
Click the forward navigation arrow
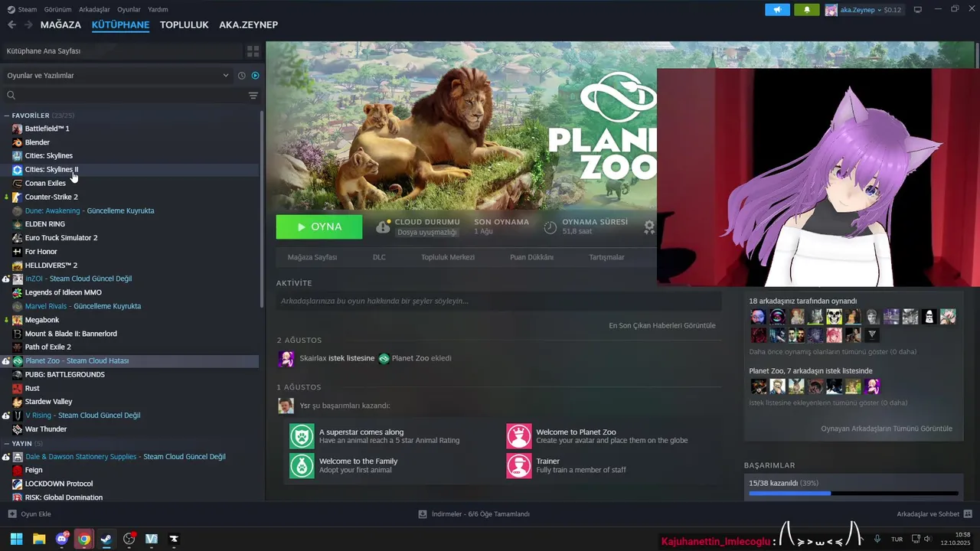tap(28, 24)
